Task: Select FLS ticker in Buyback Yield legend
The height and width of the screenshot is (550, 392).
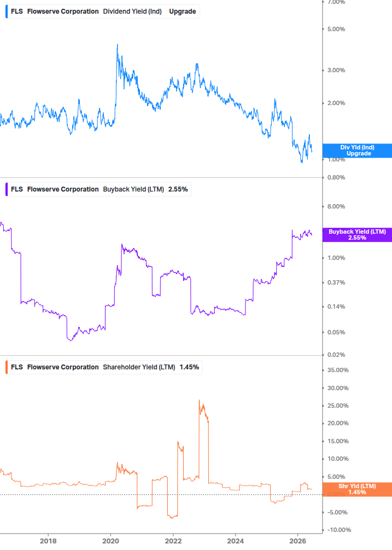Action: coord(17,189)
